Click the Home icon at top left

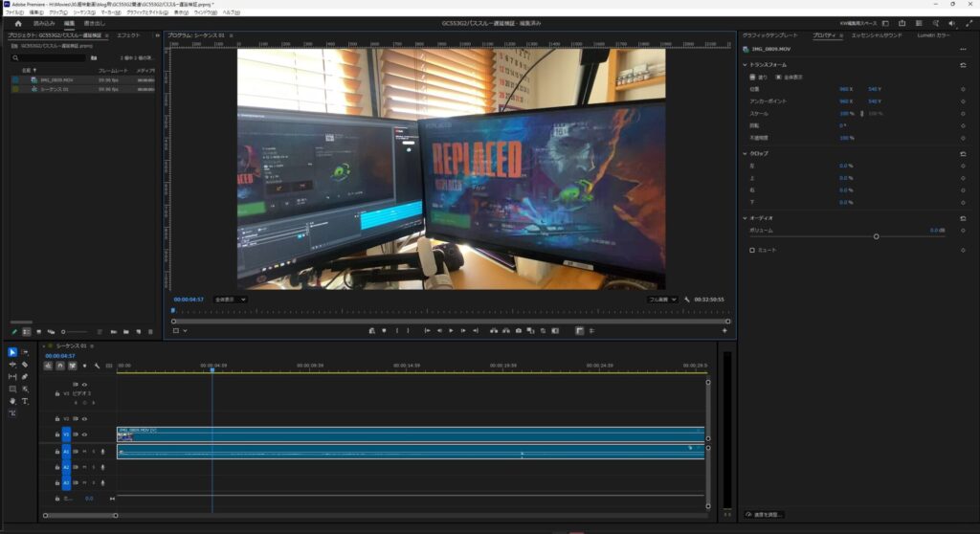point(17,23)
